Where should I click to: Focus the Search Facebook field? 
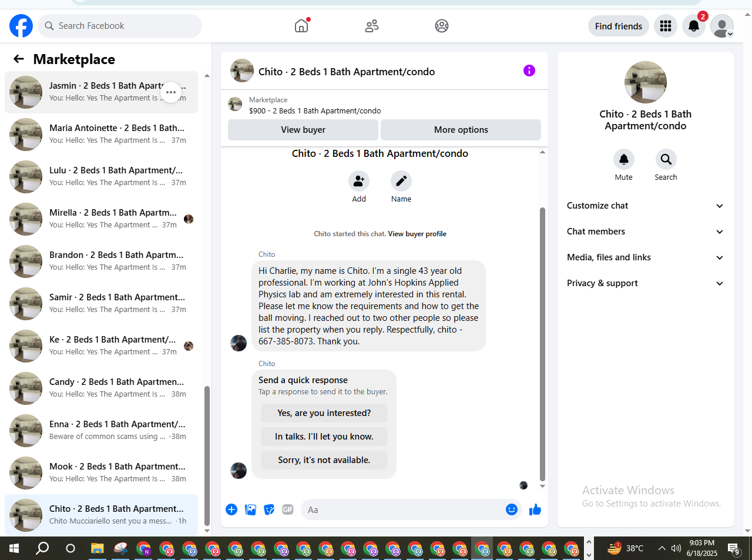click(x=120, y=26)
